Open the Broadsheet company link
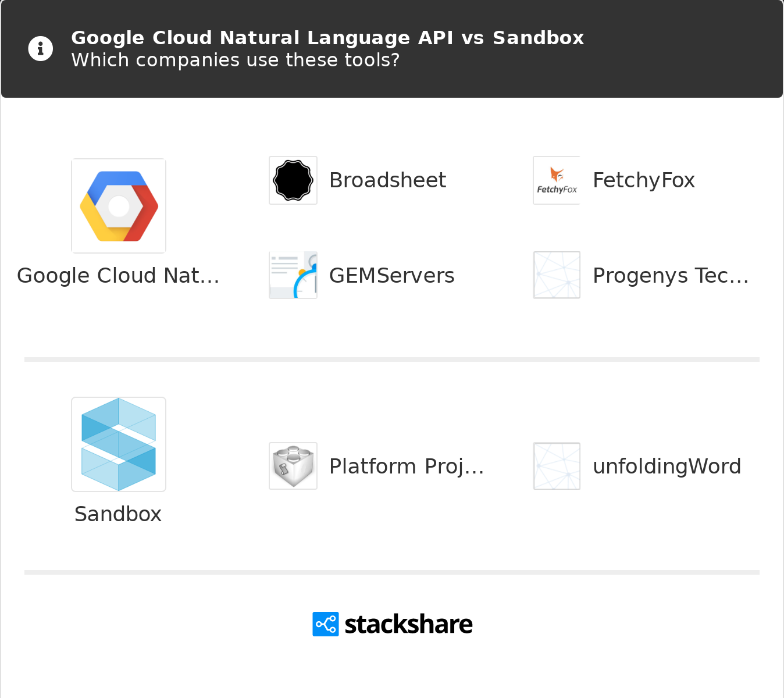Image resolution: width=784 pixels, height=698 pixels. (387, 180)
